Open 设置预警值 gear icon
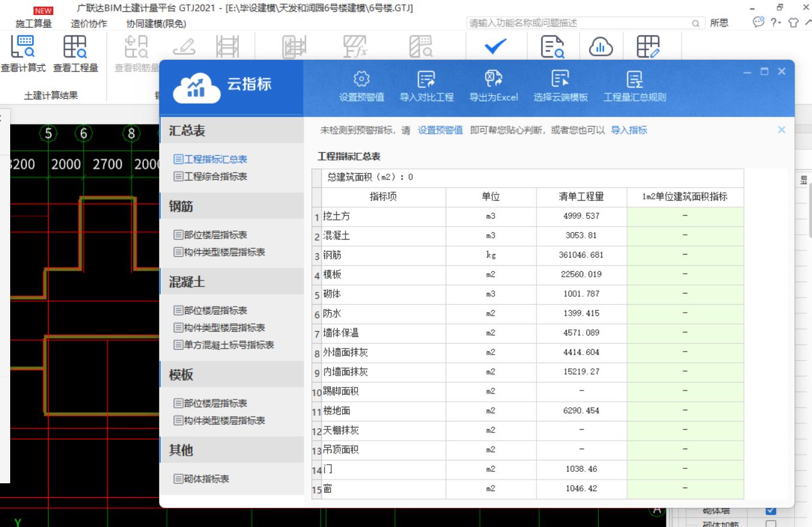 (x=362, y=78)
